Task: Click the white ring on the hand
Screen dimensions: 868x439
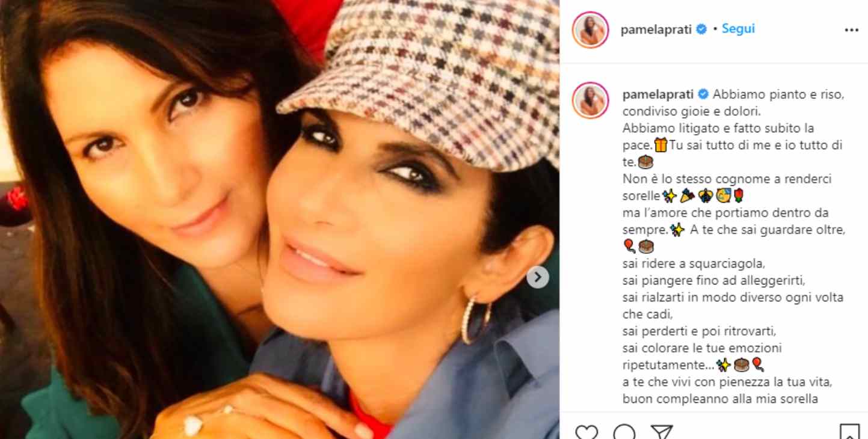Action: [192, 425]
